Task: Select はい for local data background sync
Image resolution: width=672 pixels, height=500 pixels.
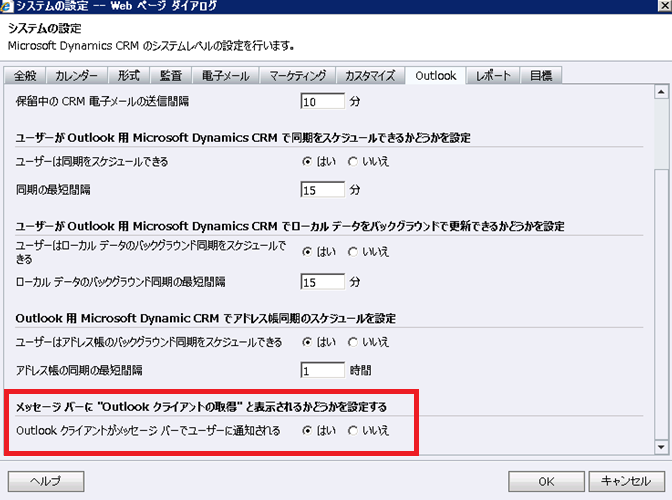Action: click(306, 251)
